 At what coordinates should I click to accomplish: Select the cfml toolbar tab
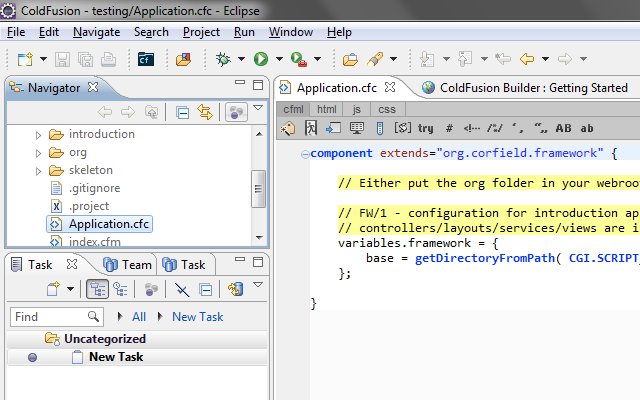[293, 109]
